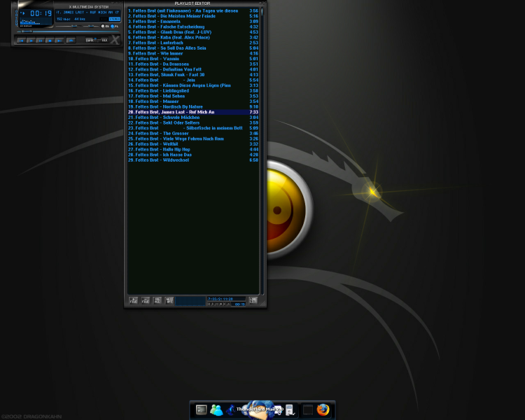This screenshot has width=525, height=420.
Task: Select track 7 Lauterbach
Action: tap(193, 43)
